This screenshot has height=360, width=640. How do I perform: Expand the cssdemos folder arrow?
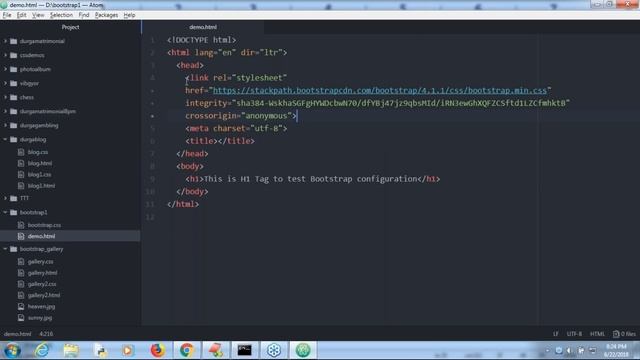5,55
